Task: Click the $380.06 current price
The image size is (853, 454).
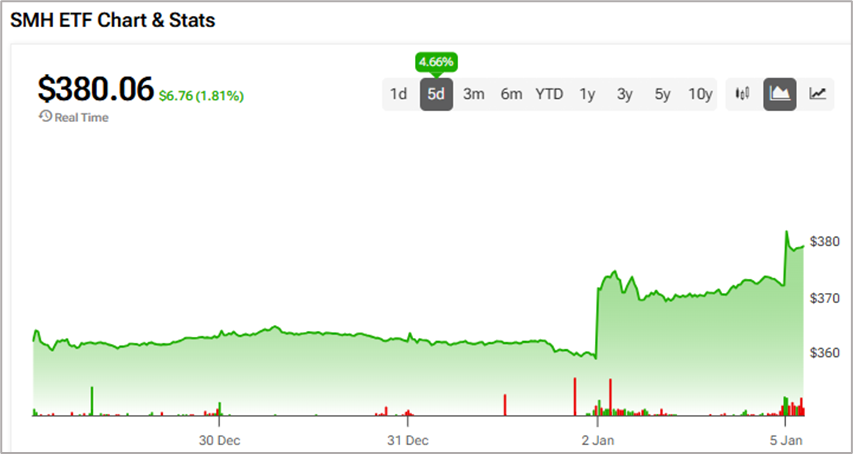Action: [x=95, y=91]
